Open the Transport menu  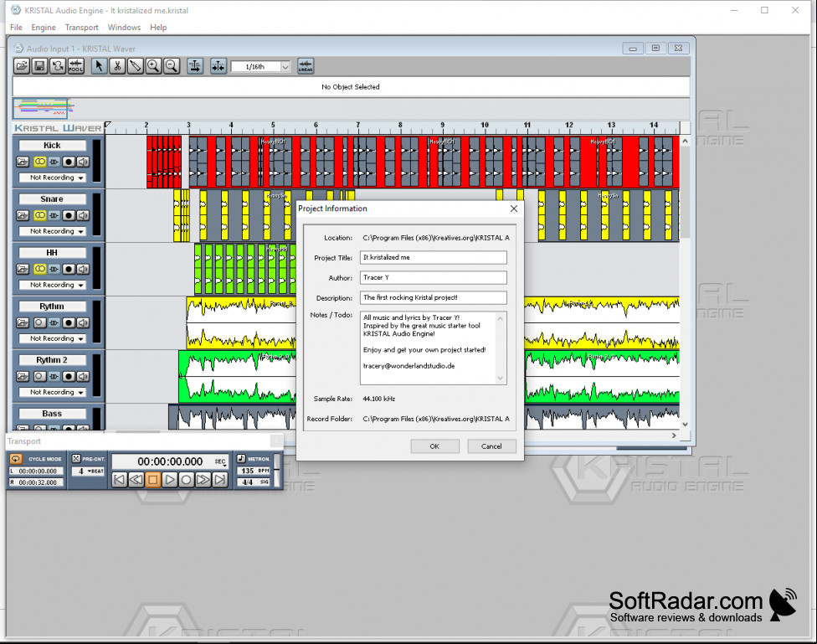pos(81,27)
